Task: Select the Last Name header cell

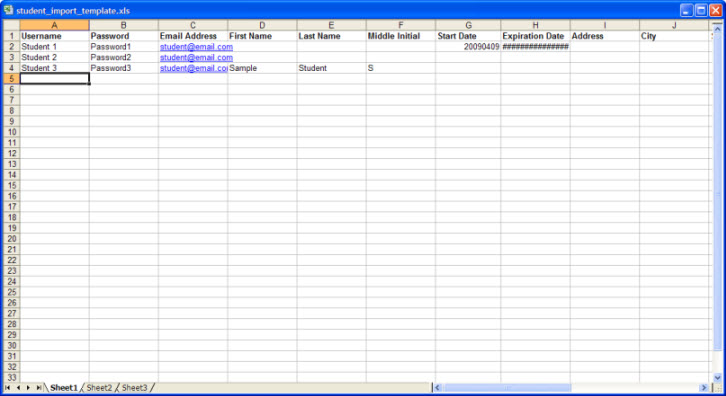Action: 332,36
